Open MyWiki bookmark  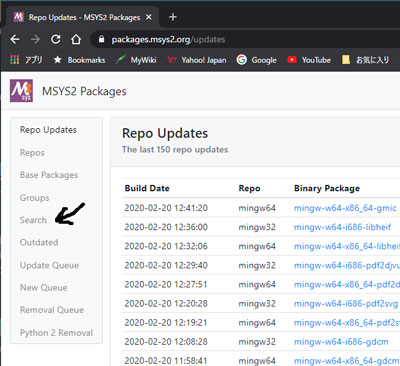(136, 60)
